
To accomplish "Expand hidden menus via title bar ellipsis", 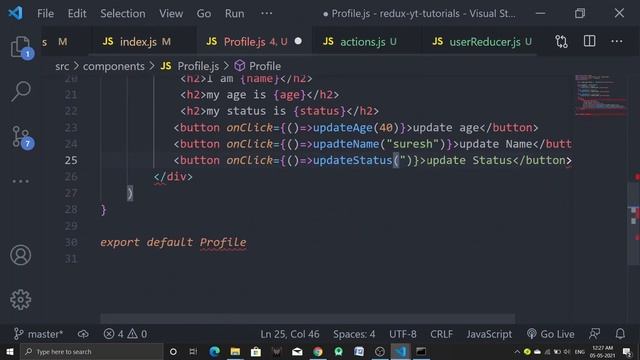I will [x=267, y=13].
